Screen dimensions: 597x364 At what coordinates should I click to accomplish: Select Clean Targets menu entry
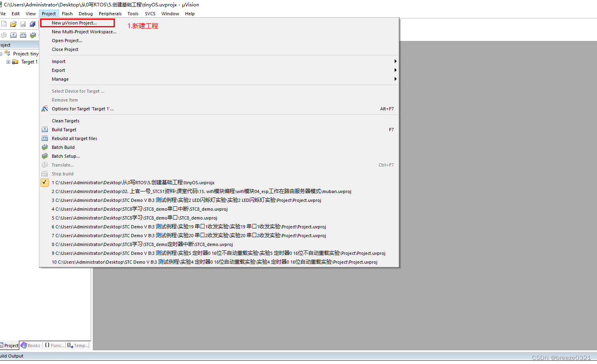click(219, 121)
